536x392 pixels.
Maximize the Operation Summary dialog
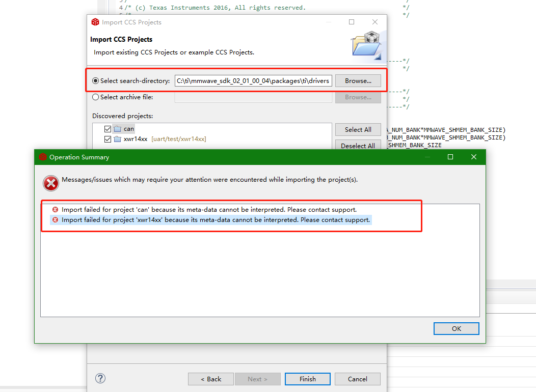[450, 157]
